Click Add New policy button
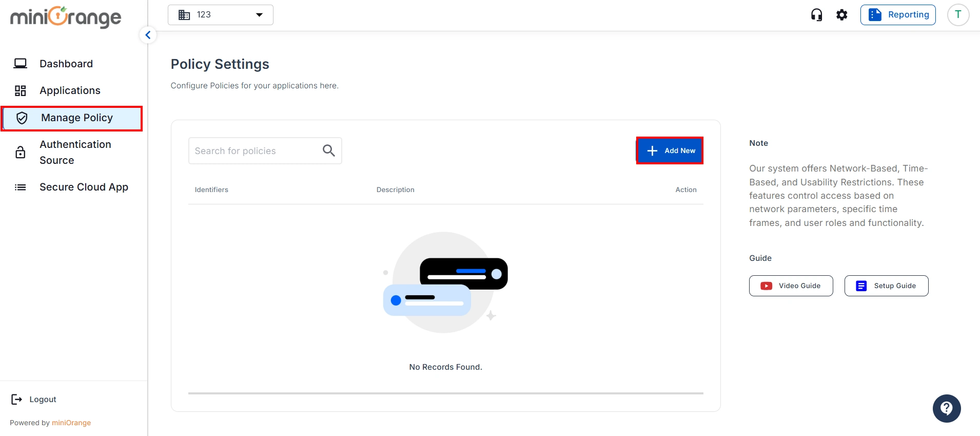The image size is (980, 436). [670, 150]
